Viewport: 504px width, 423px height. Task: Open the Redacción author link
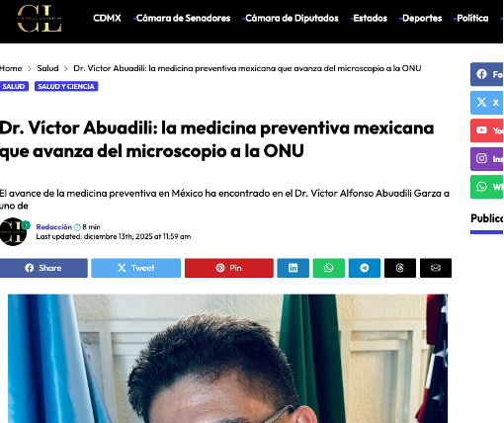click(54, 227)
